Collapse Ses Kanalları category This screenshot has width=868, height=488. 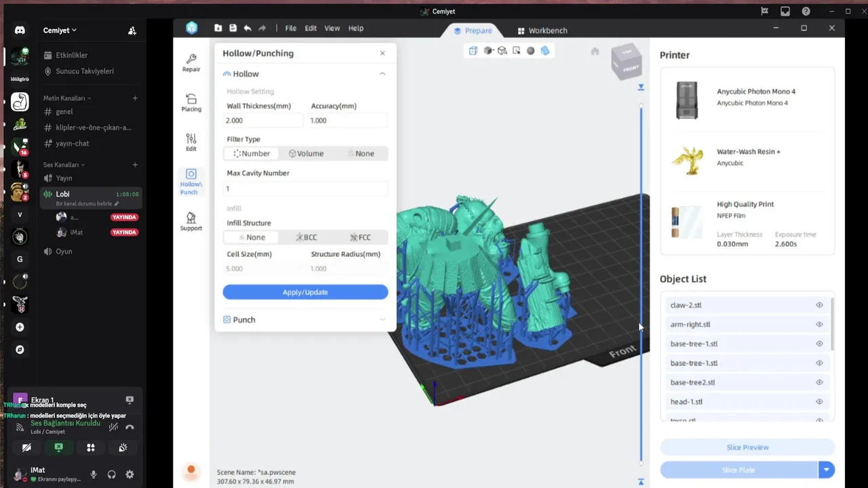(x=64, y=165)
